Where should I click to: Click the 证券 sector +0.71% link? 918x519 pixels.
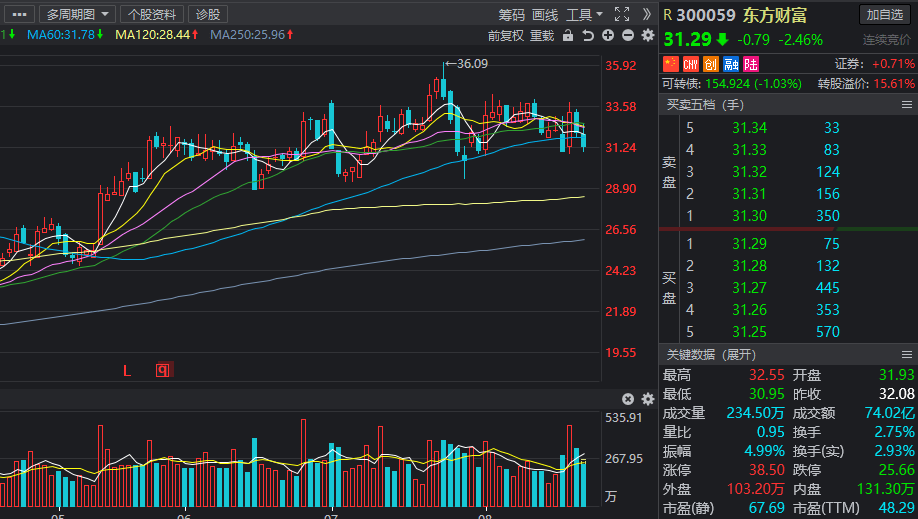(875, 64)
